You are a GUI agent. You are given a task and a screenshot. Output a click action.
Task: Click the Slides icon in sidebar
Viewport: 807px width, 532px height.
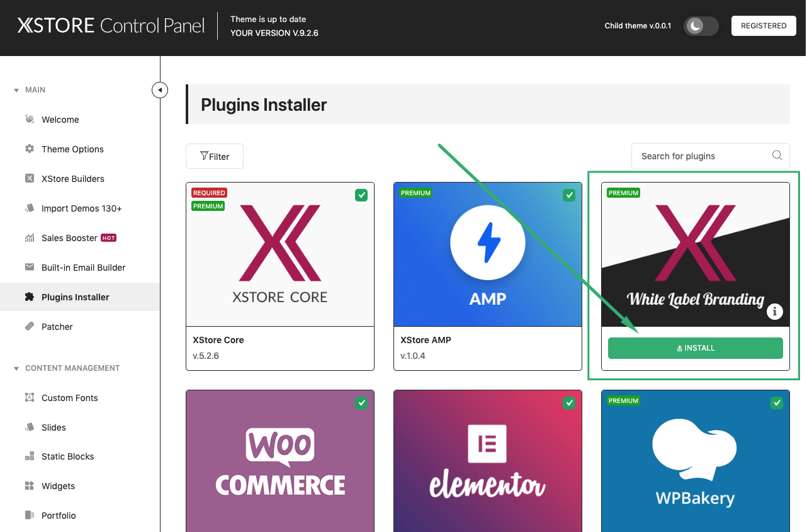[x=30, y=427]
